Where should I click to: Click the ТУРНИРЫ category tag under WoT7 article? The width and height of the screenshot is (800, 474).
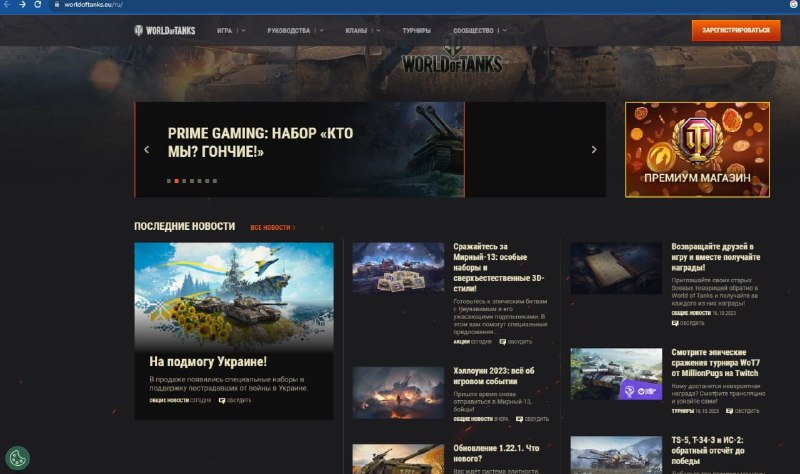coord(683,411)
